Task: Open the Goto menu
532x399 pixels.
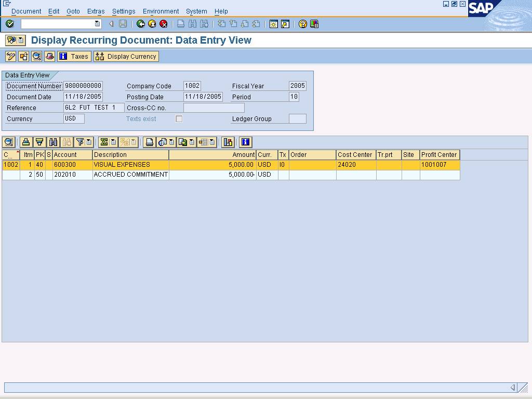Action: (x=73, y=11)
